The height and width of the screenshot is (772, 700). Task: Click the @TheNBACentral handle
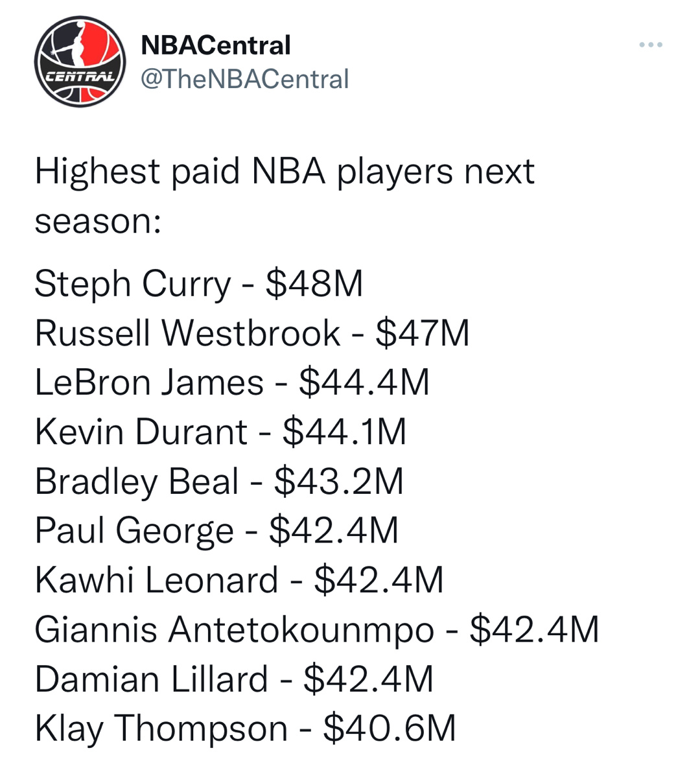(x=244, y=79)
